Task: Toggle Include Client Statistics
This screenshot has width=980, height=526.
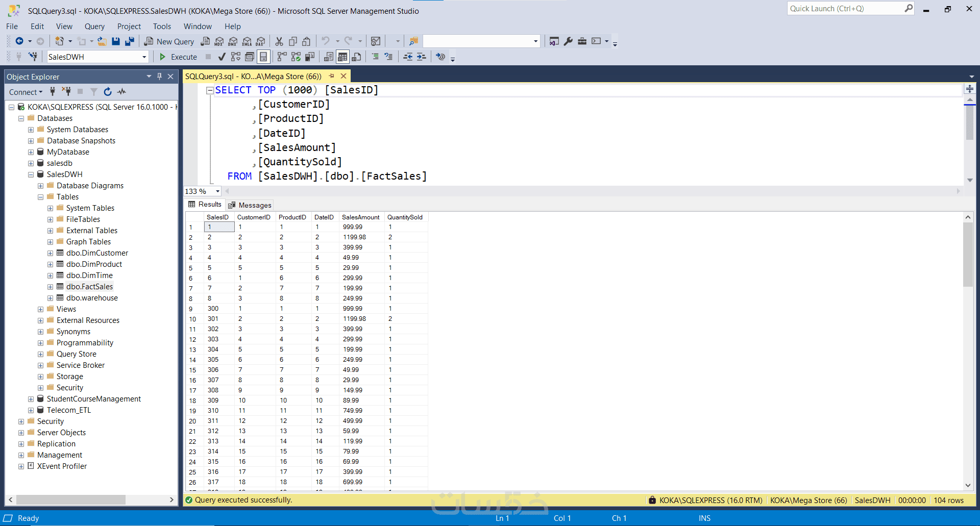Action: point(309,57)
